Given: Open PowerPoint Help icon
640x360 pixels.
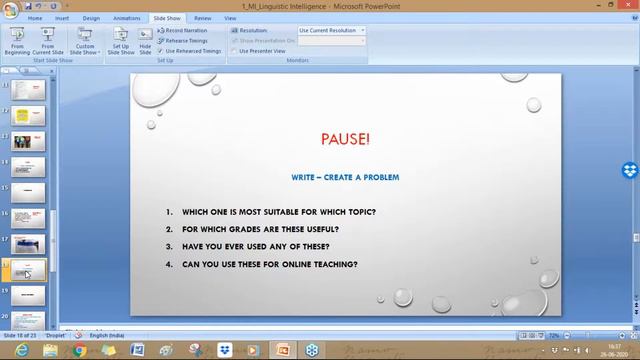Looking at the screenshot, I should 635,18.
